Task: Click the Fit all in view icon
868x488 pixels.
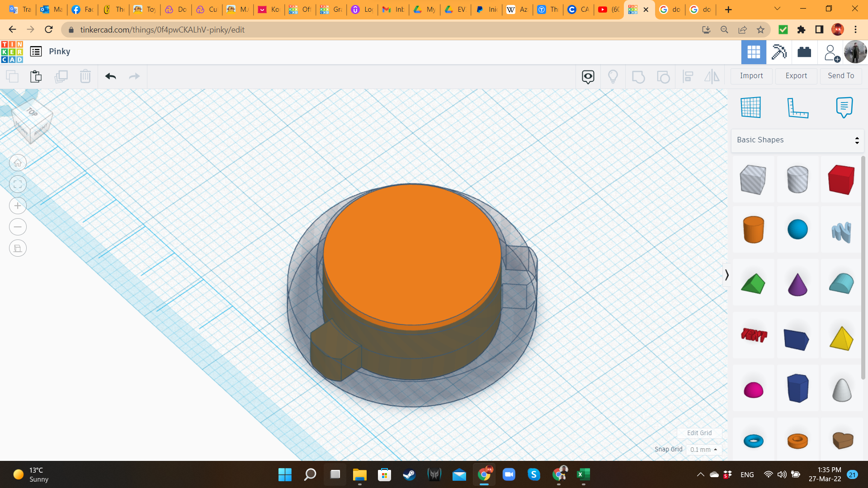Action: click(x=18, y=184)
